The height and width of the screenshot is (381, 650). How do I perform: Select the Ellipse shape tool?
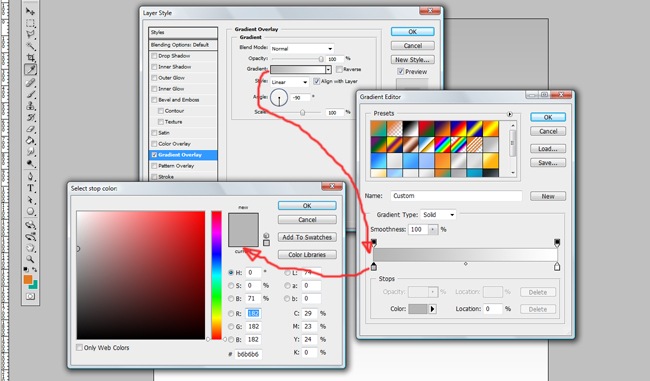point(30,212)
